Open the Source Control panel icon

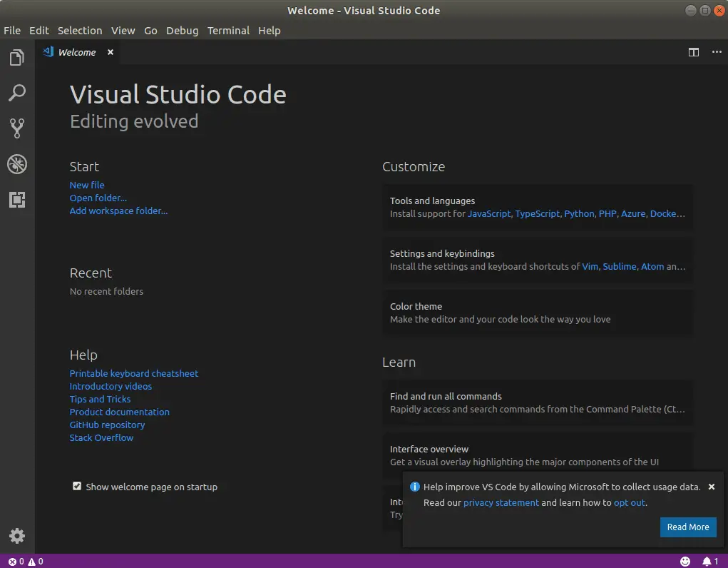[17, 128]
